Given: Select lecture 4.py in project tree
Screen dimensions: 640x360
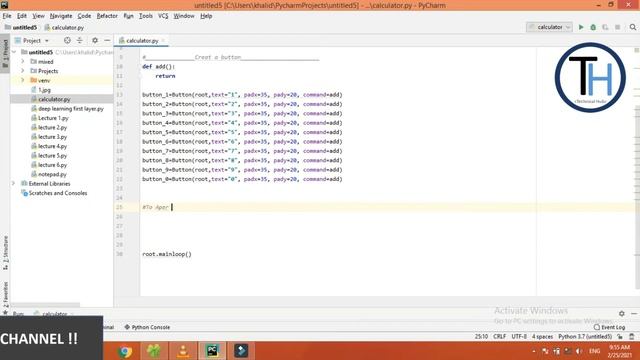Looking at the screenshot, I should pyautogui.click(x=49, y=146).
